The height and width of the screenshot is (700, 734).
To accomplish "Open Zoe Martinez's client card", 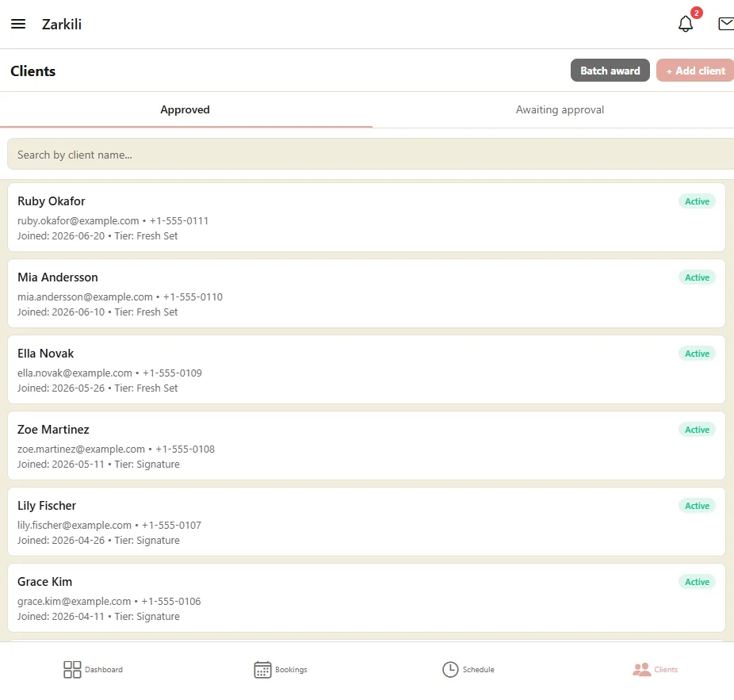I will 366,446.
